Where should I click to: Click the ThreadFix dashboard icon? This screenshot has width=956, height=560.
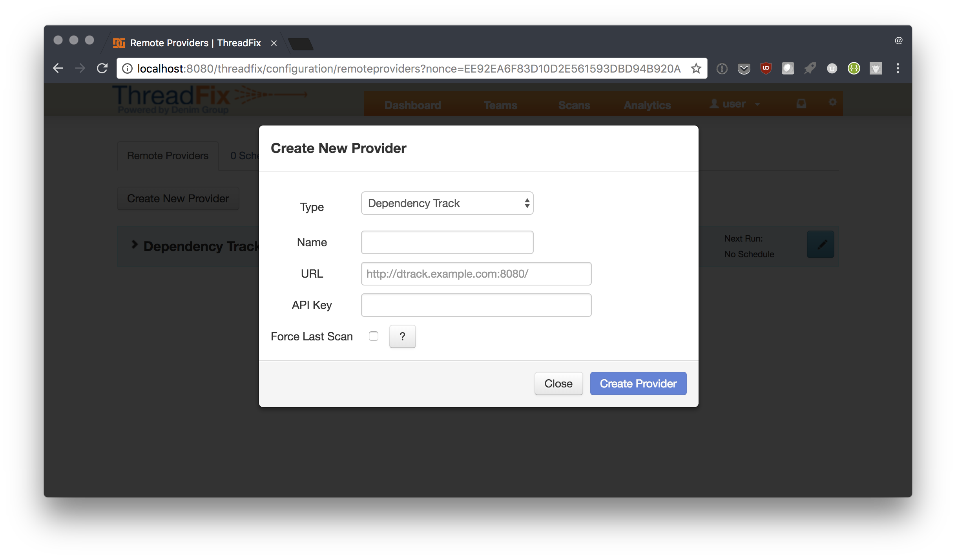(x=412, y=105)
